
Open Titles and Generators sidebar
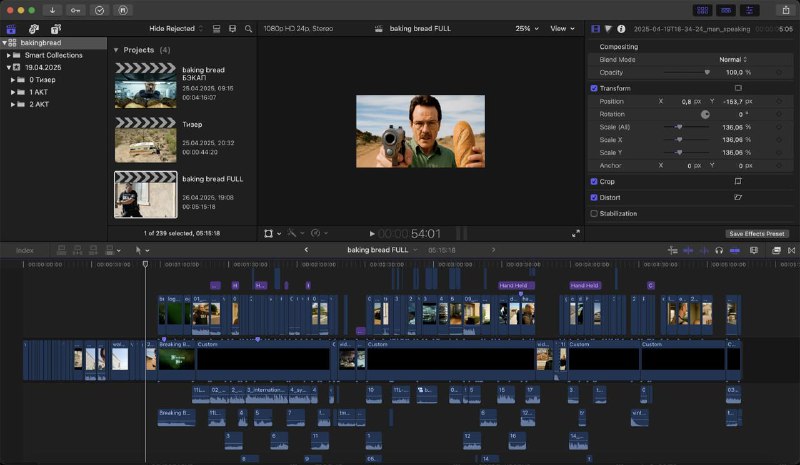56,29
